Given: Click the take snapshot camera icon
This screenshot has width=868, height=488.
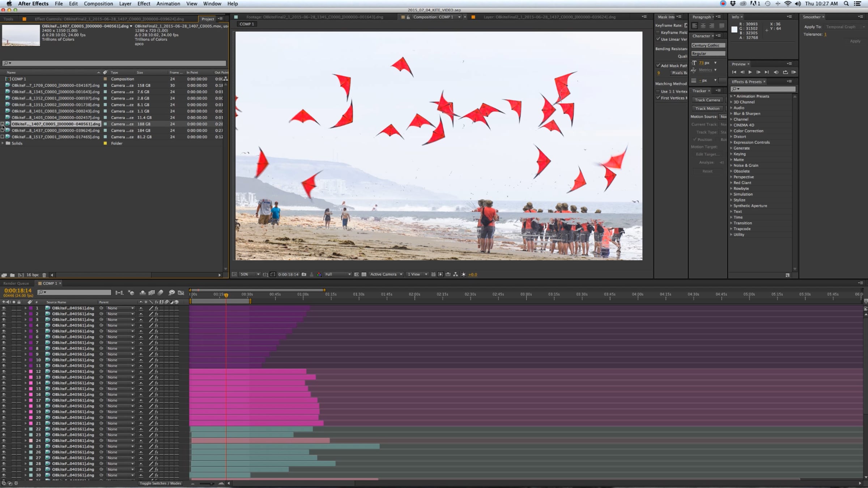Looking at the screenshot, I should coord(304,274).
